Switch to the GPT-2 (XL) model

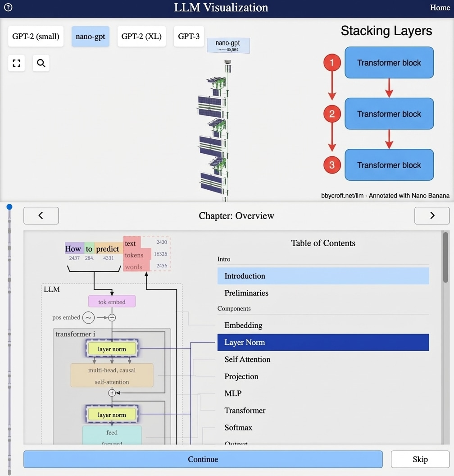click(141, 37)
